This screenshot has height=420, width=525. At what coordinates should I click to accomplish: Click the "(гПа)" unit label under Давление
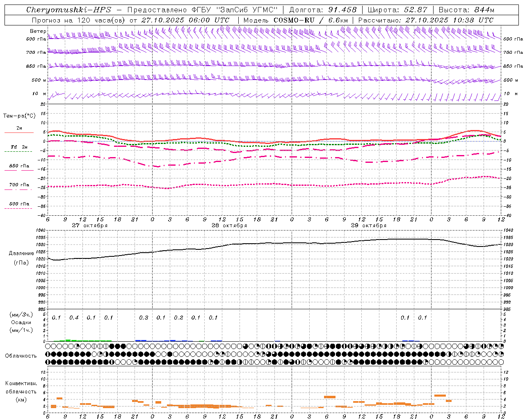(21, 262)
